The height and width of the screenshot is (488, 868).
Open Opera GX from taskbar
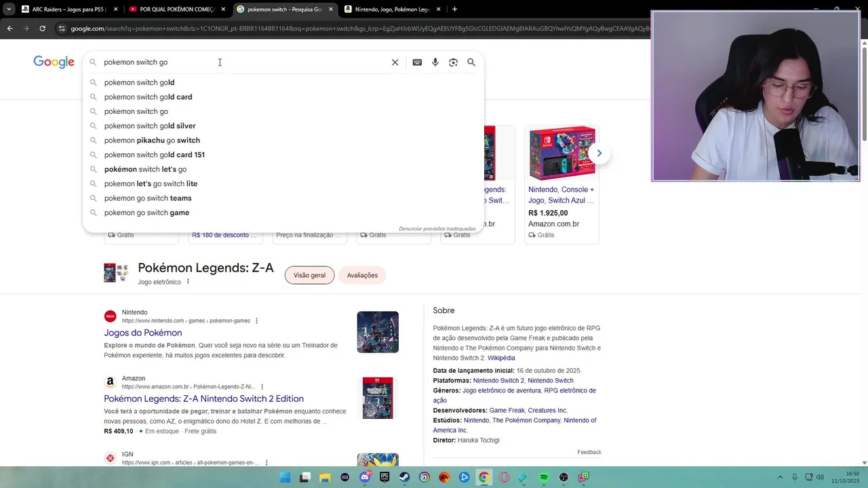[504, 477]
